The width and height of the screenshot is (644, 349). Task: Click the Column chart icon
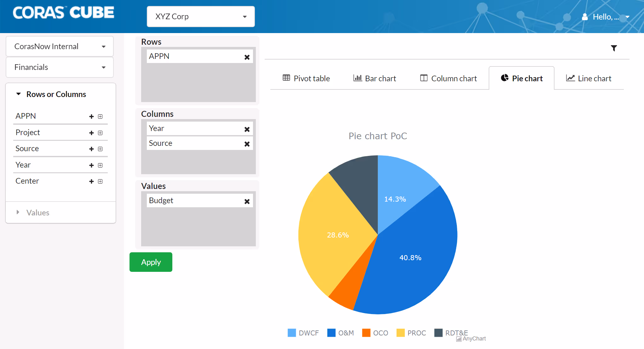pos(424,78)
